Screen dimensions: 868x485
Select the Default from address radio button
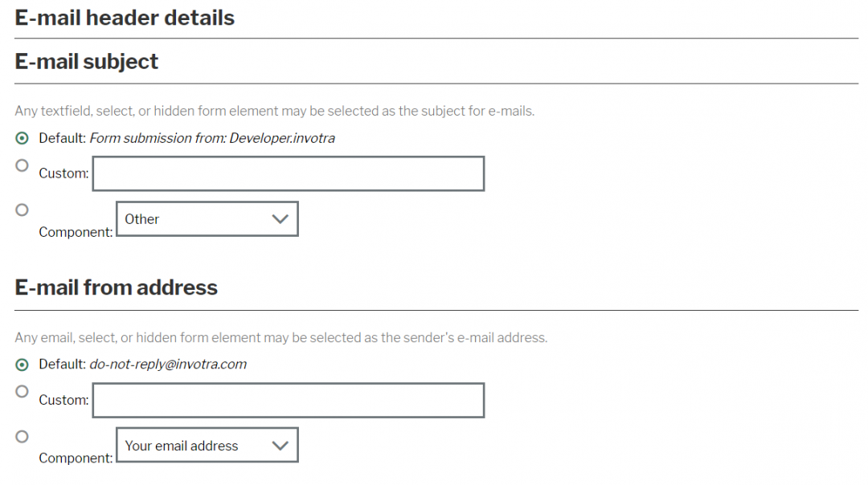coord(22,365)
